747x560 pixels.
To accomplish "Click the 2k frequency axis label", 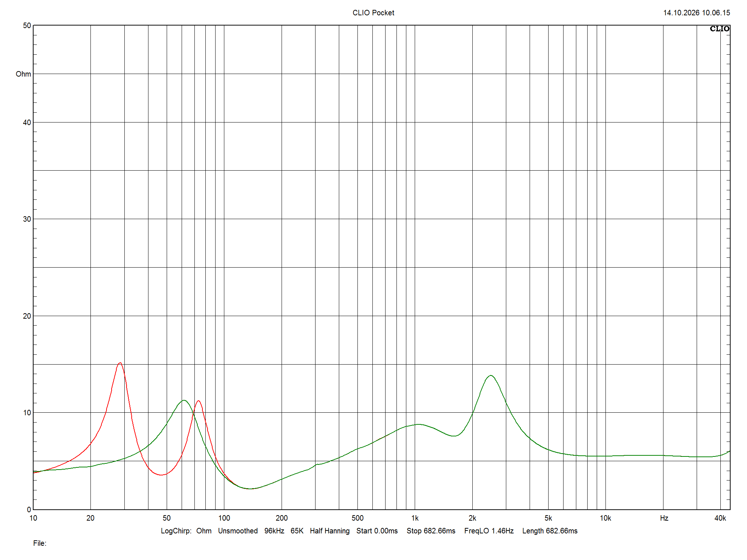I will 472,518.
